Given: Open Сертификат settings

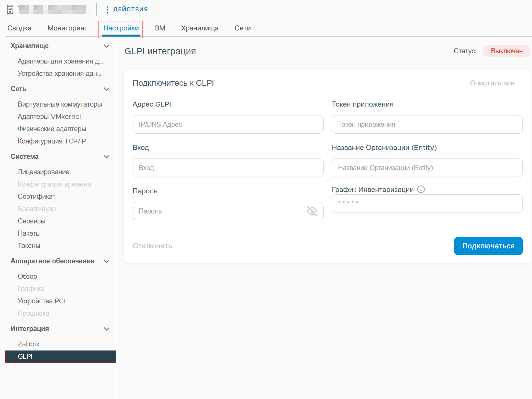Looking at the screenshot, I should [37, 196].
